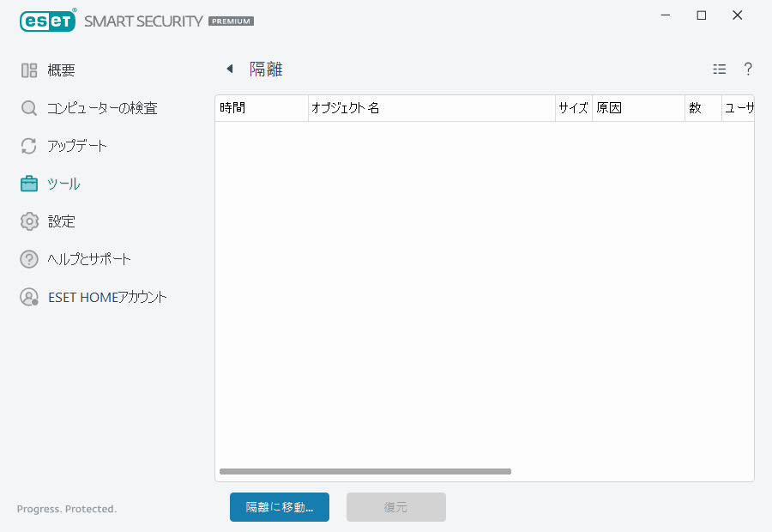Go back using the left arrow beside 隔離
Image resolution: width=772 pixels, height=532 pixels.
229,68
